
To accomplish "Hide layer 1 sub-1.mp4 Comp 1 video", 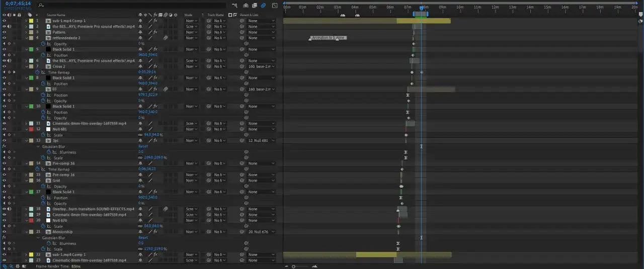I will [x=4, y=21].
